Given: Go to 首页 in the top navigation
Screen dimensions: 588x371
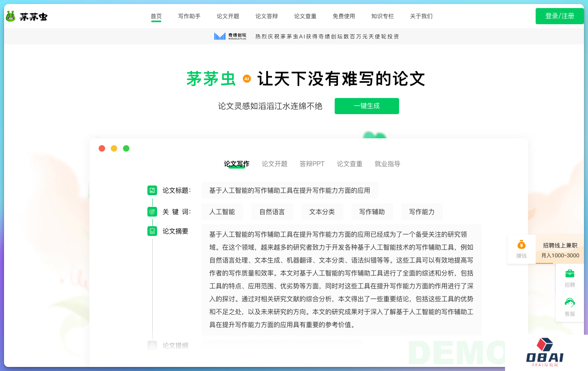Looking at the screenshot, I should click(x=156, y=16).
